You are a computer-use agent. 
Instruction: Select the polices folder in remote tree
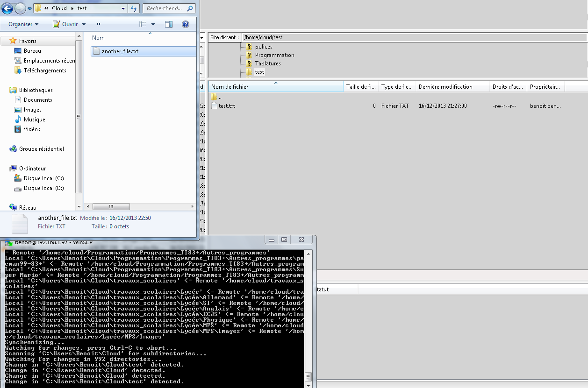point(263,47)
